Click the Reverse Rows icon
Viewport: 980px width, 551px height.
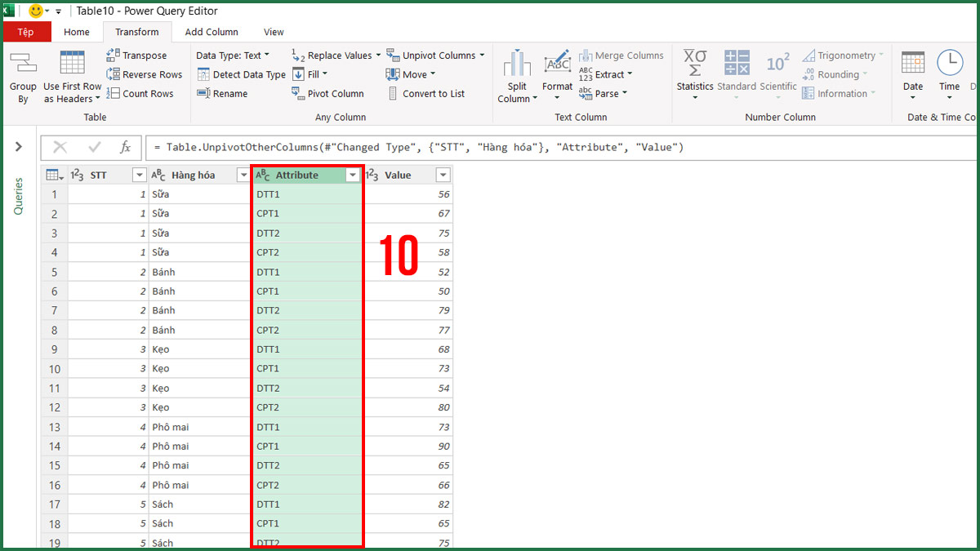click(144, 74)
